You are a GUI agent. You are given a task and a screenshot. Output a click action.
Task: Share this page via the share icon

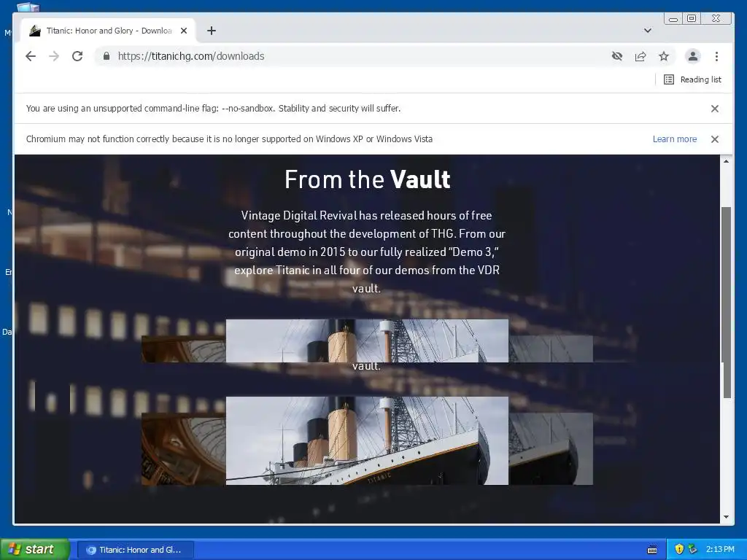[x=640, y=56]
